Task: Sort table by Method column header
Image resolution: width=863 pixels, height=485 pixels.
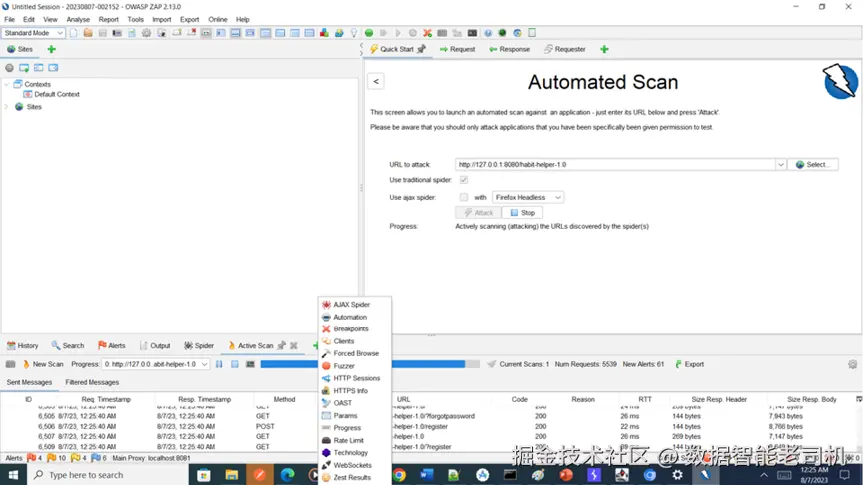Action: (284, 399)
